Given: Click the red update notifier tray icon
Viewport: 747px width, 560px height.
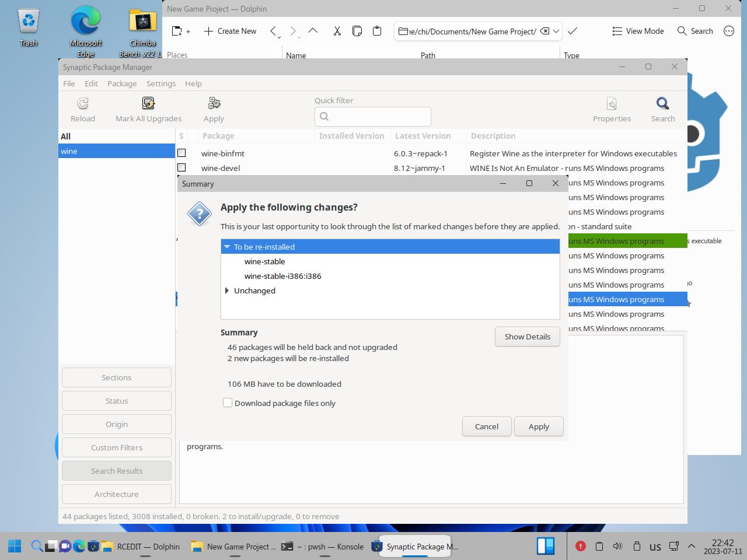Looking at the screenshot, I should tap(580, 546).
